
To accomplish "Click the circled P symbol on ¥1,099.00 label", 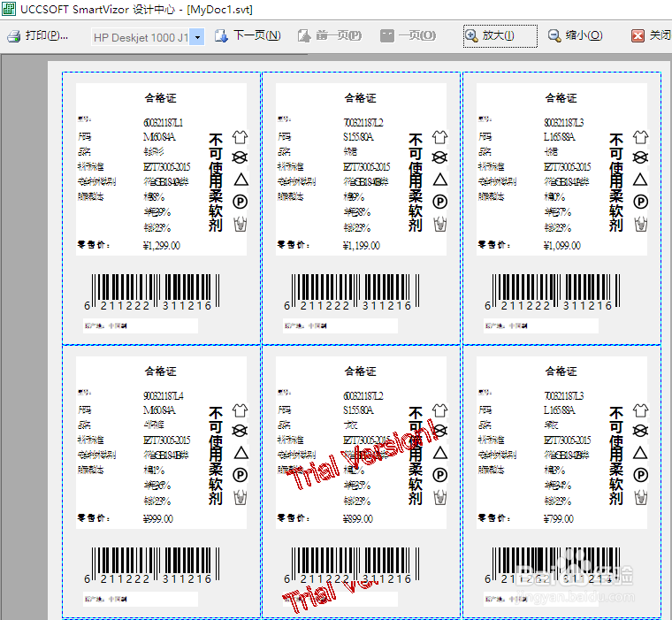I will pos(640,202).
